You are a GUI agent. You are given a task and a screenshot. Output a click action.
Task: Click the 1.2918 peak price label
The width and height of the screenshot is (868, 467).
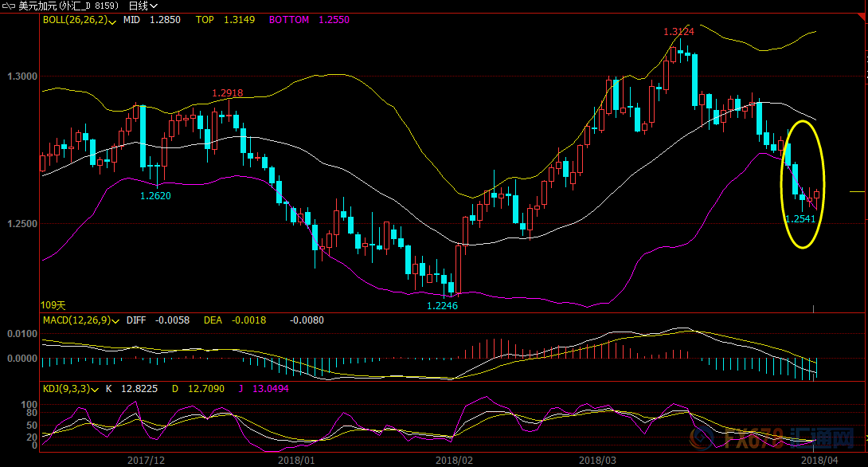pos(227,93)
